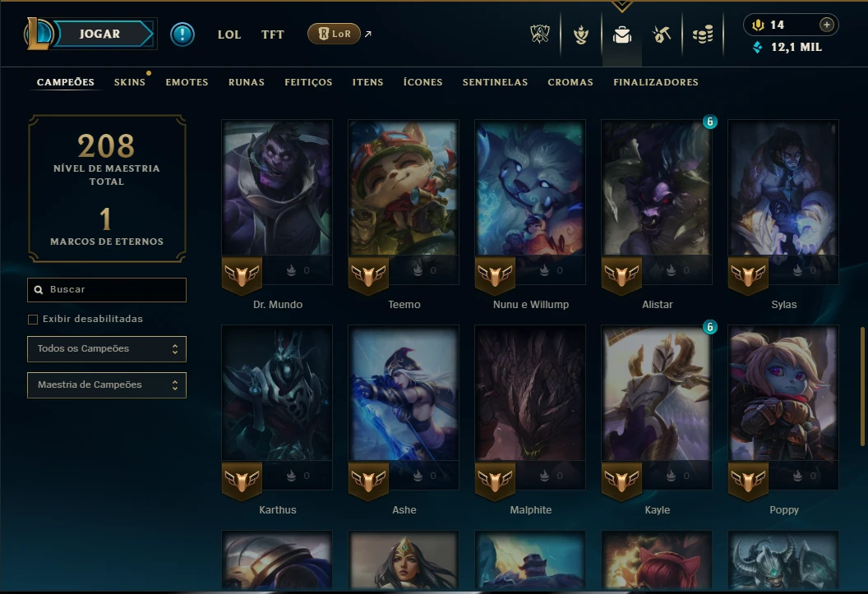This screenshot has width=868, height=594.
Task: Open the RUNAS tab
Action: [247, 82]
